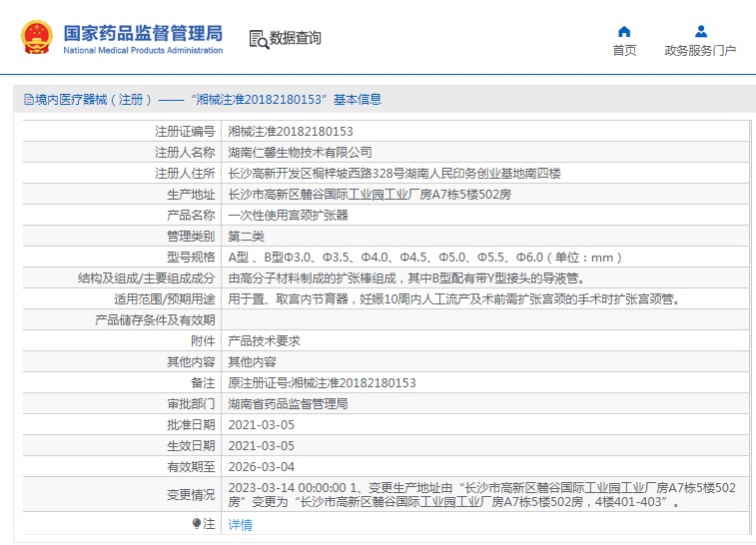Click 产品技术要求 in the 附件 row
The width and height of the screenshot is (756, 545).
(x=264, y=341)
